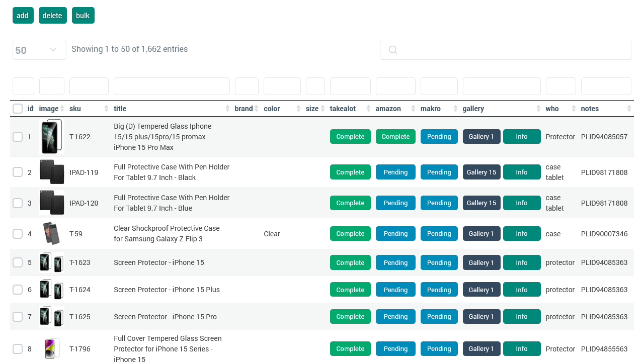Click the Pending makro status for T-1623
Viewport: 644px width, 362px height.
point(439,262)
